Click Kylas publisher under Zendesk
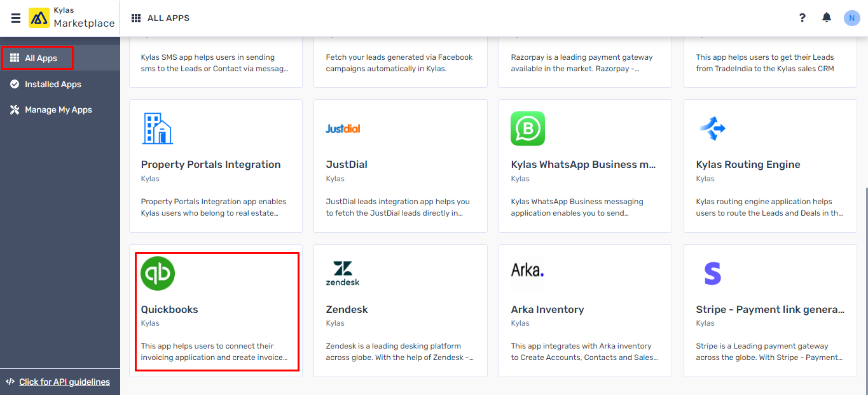 click(335, 323)
